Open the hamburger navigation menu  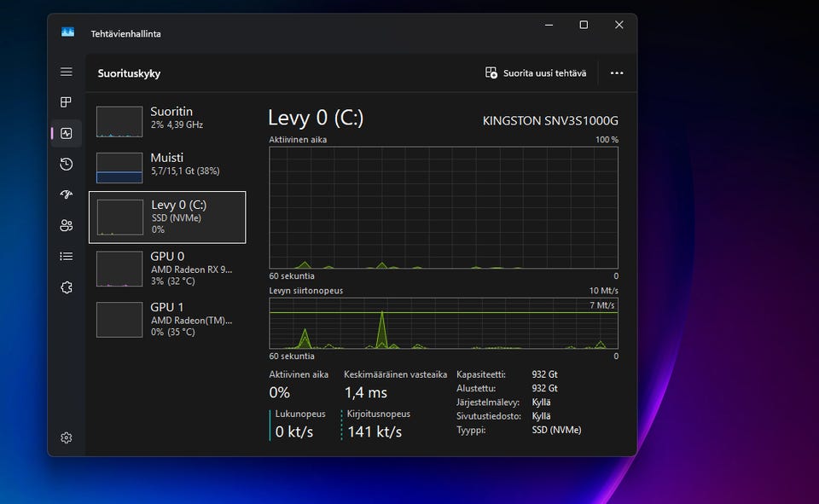[x=67, y=72]
